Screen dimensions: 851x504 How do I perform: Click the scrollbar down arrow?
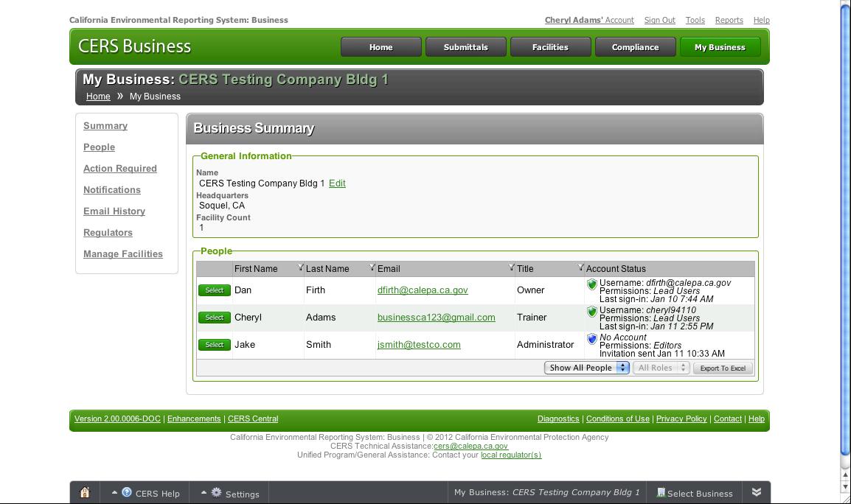pos(845,486)
